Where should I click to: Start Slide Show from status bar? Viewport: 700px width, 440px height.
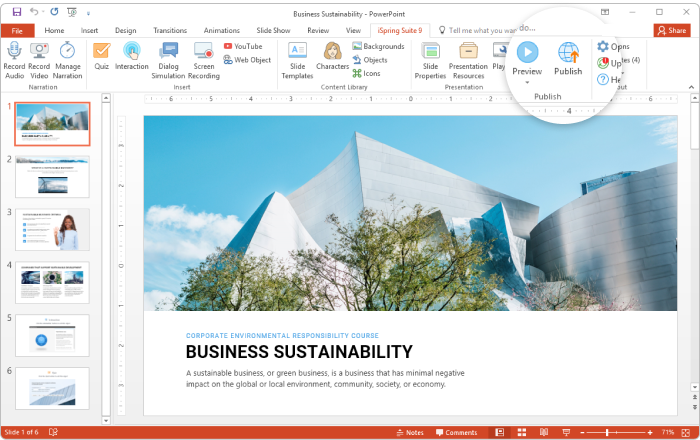click(x=566, y=432)
